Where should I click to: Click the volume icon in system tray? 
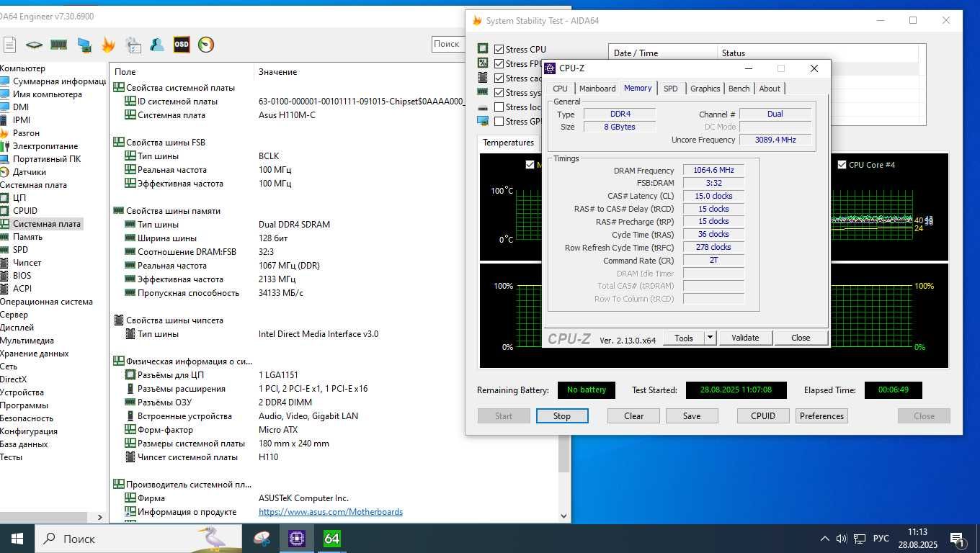point(841,539)
